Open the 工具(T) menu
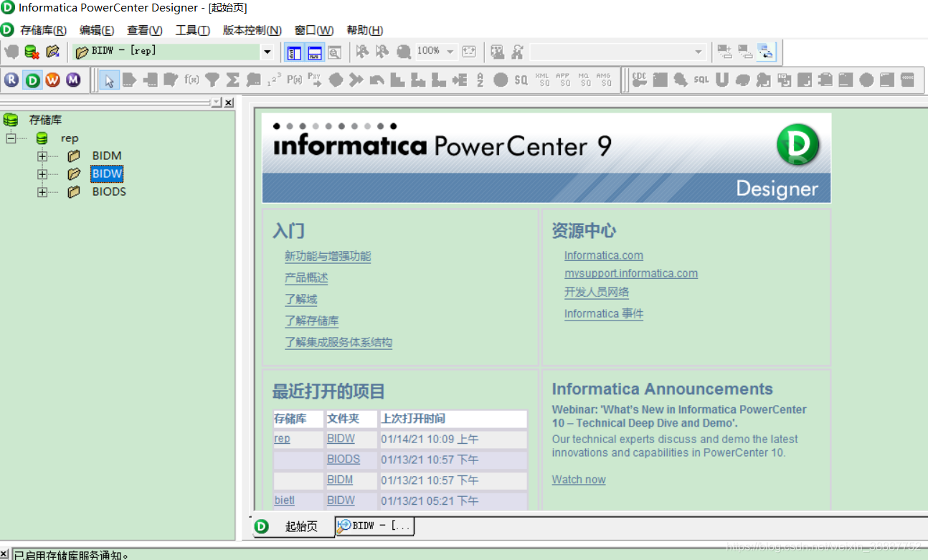Screen dimensions: 928x560 (193, 30)
